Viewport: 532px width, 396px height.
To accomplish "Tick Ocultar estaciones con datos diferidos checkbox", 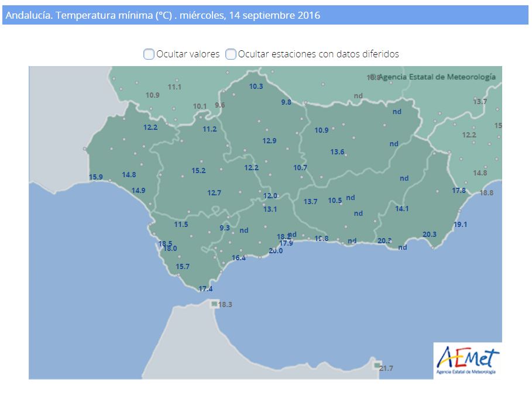I will pyautogui.click(x=231, y=54).
